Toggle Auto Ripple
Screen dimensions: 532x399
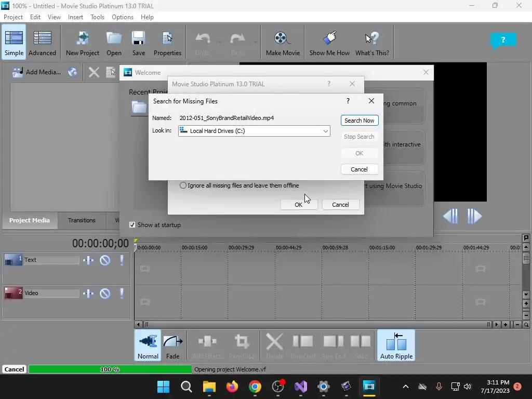(396, 345)
